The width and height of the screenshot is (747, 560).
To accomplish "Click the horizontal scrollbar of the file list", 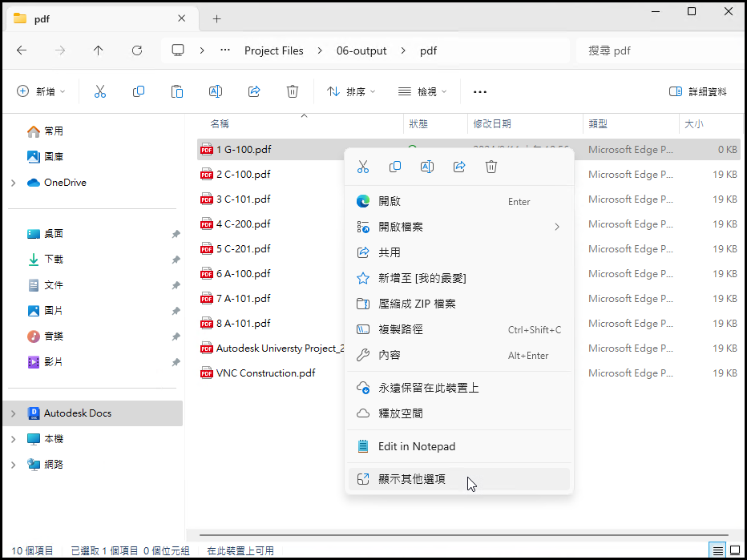I will point(463,536).
